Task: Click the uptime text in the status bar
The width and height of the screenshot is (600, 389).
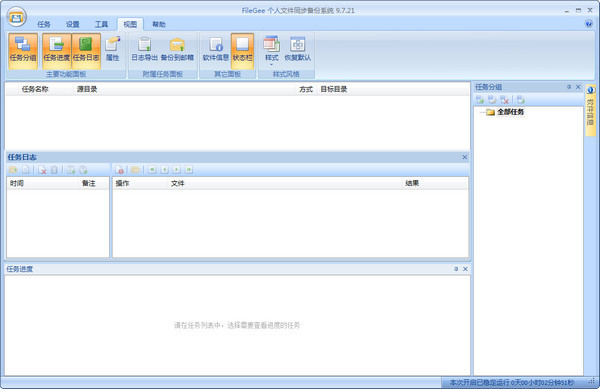Action: pyautogui.click(x=512, y=382)
